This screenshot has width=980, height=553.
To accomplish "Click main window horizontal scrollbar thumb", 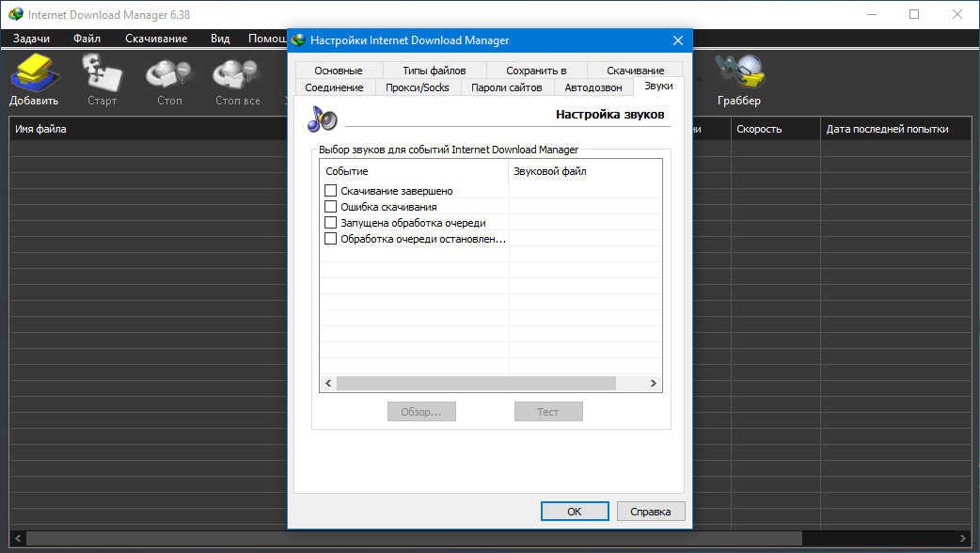I will [x=414, y=538].
